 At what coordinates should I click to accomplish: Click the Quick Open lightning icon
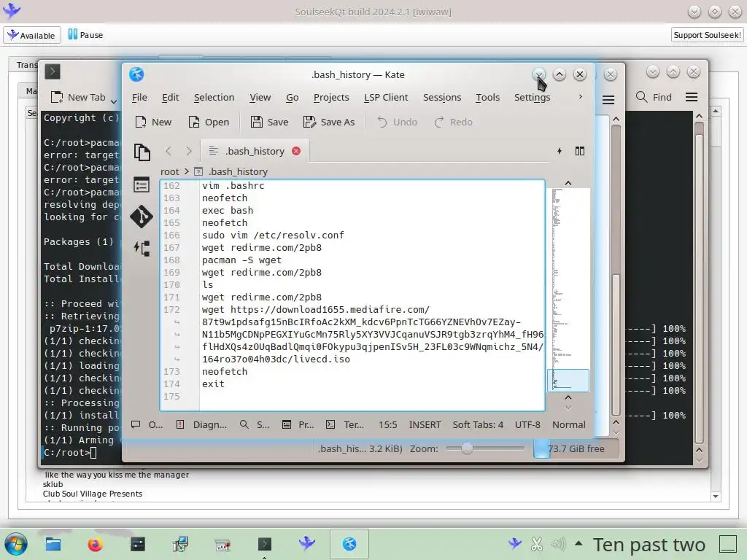(560, 151)
